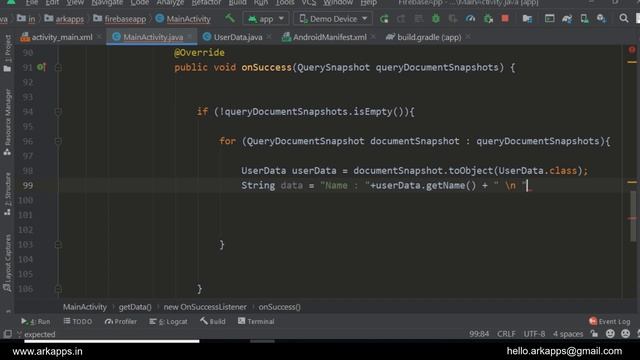Click Attach Debugger to Android Process icon
Image resolution: width=640 pixels, height=360 pixels.
[488, 19]
